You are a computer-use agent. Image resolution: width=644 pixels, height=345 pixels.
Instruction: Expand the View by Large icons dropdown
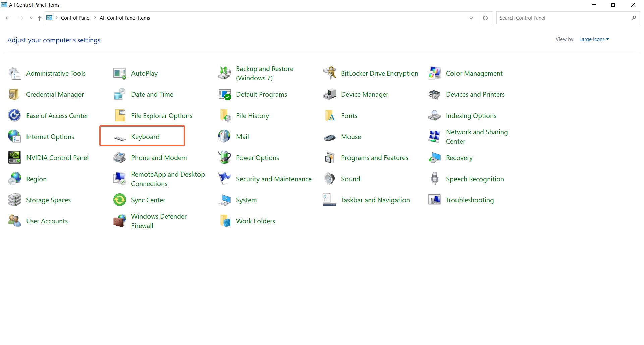(x=594, y=39)
